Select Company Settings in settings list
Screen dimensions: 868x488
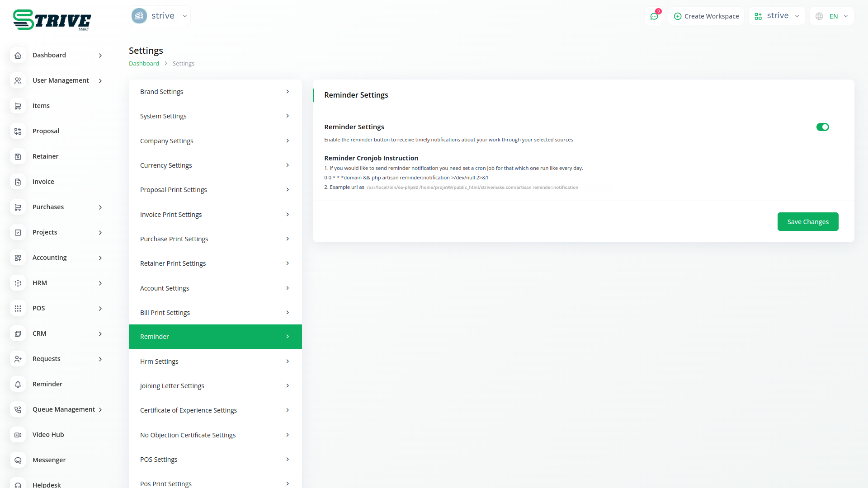point(215,141)
